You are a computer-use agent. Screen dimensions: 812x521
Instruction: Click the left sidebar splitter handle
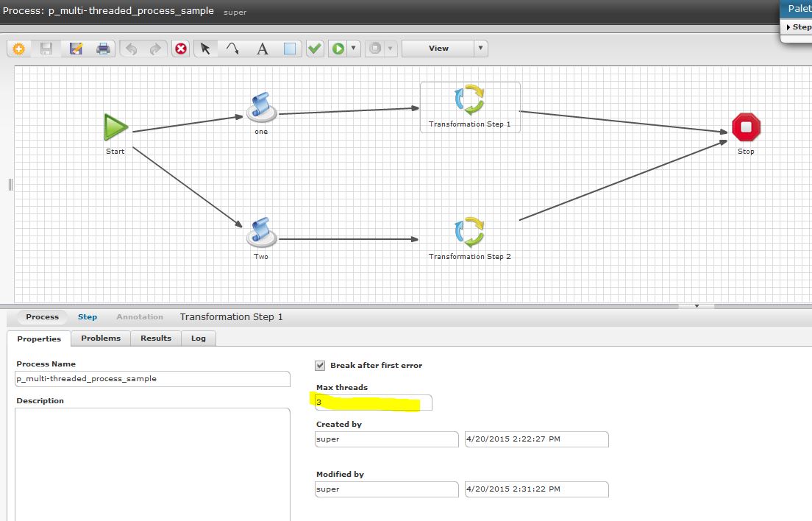pos(10,185)
